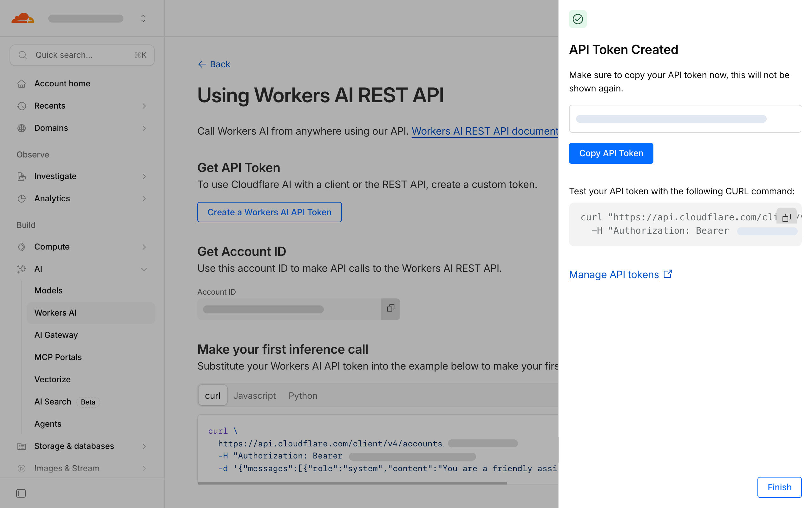Switch to the Javascript tab
Viewport: 812px width, 508px height.
click(x=254, y=396)
